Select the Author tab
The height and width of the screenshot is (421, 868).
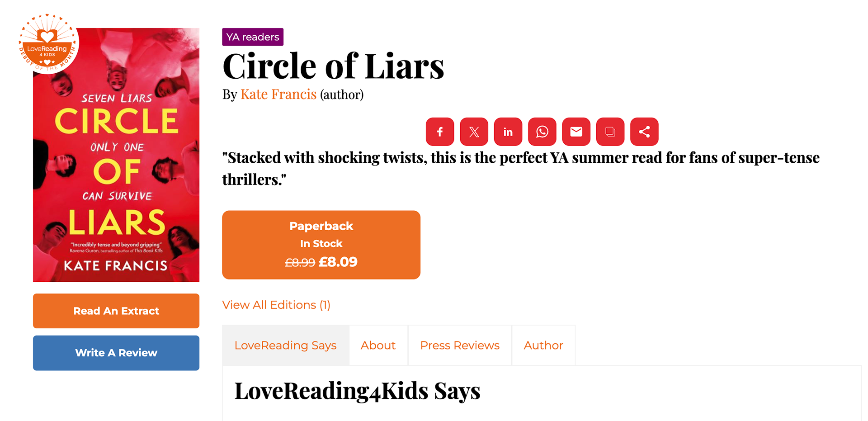(543, 345)
